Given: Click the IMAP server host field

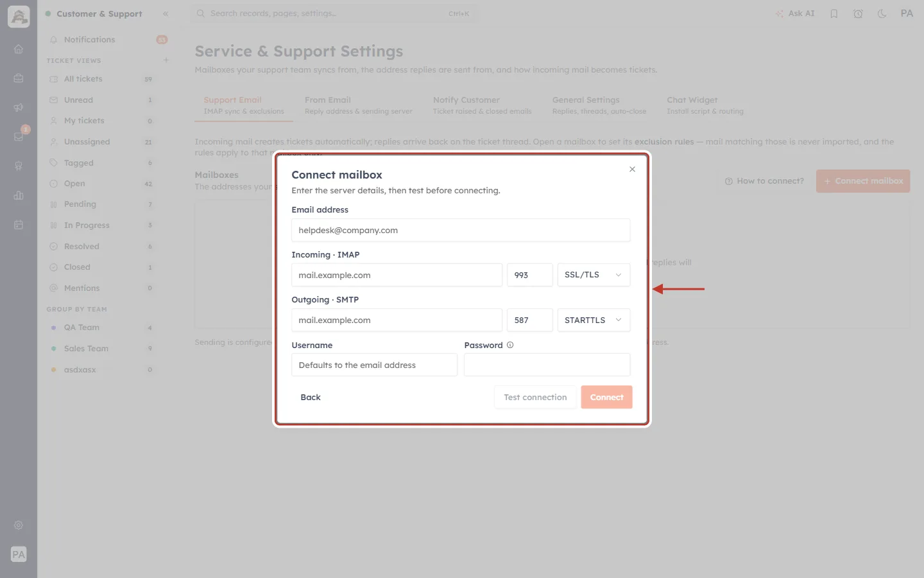Looking at the screenshot, I should click(x=397, y=275).
